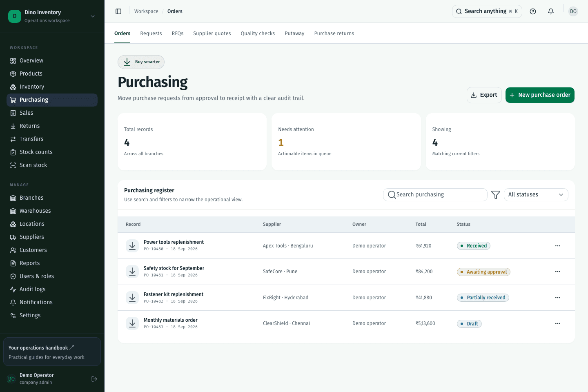Click the filter funnel icon
The height and width of the screenshot is (392, 588).
[x=496, y=195]
